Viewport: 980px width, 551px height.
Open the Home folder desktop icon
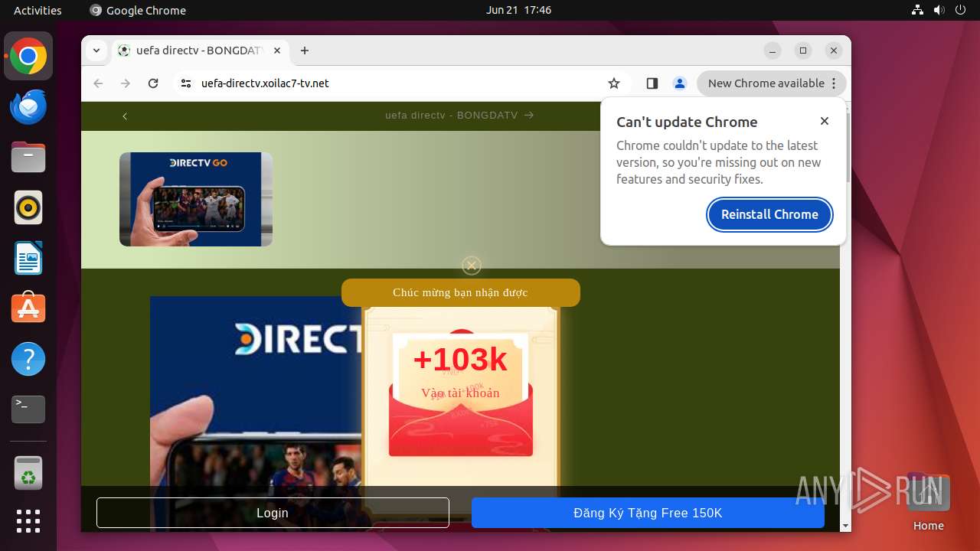click(x=928, y=501)
